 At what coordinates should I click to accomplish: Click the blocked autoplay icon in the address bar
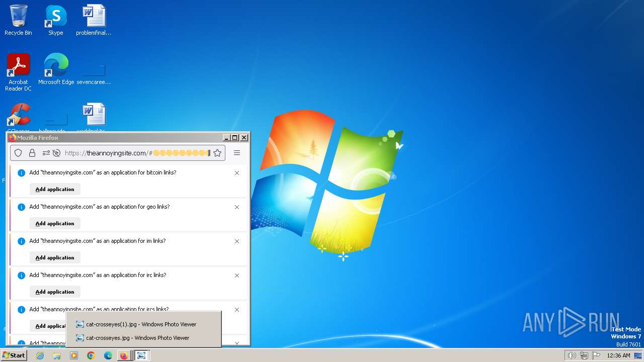(x=56, y=153)
